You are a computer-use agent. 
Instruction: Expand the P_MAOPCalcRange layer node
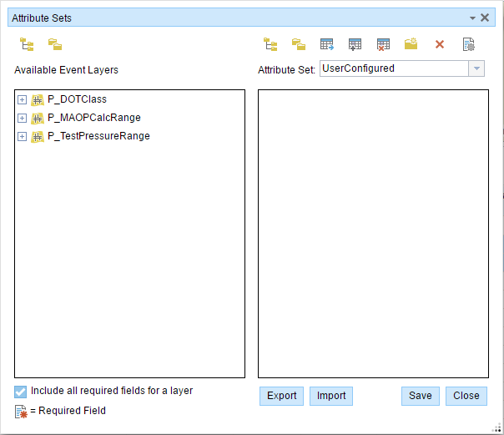pyautogui.click(x=23, y=119)
